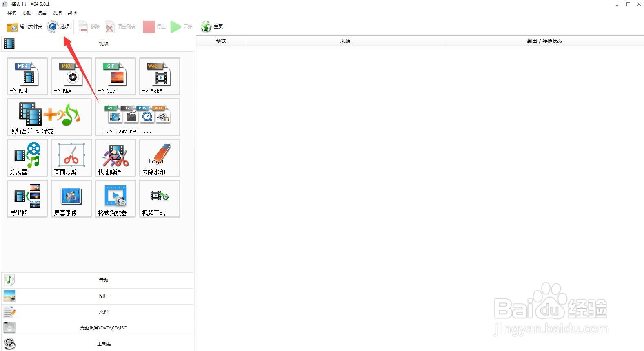Open the 视频下载 downloader

pyautogui.click(x=160, y=199)
